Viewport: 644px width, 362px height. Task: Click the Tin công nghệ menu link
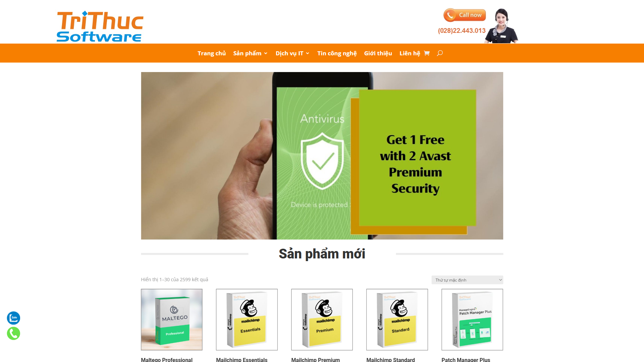[x=337, y=53]
